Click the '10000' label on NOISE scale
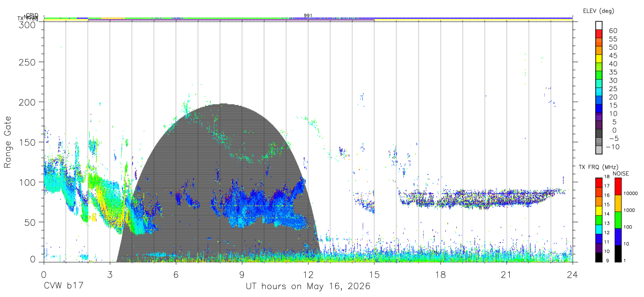644x297 pixels. [631, 193]
